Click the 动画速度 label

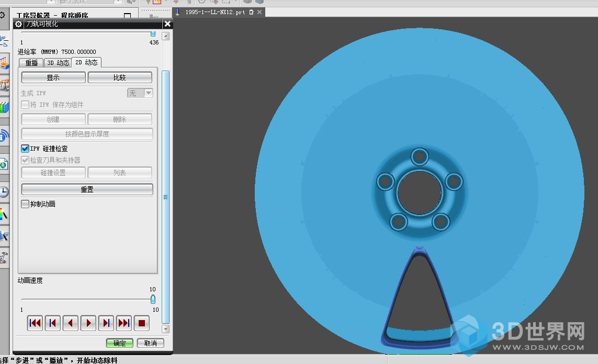coord(30,280)
